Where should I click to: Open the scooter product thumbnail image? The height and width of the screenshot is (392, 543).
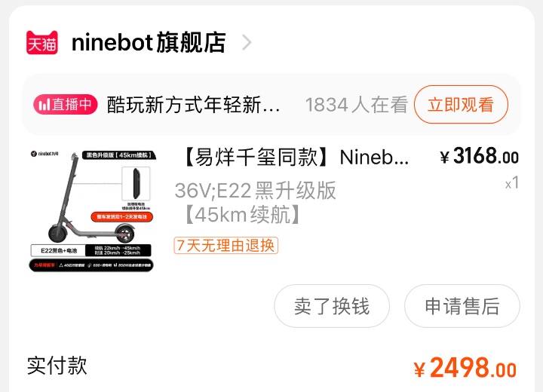(92, 211)
